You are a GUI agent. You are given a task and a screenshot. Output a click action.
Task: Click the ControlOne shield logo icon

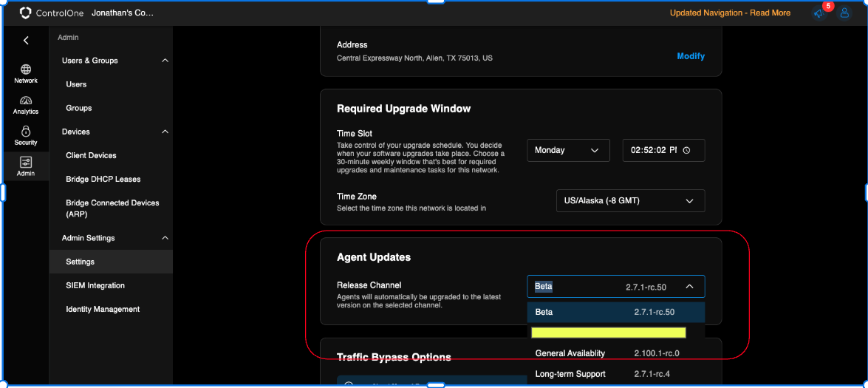[x=26, y=13]
